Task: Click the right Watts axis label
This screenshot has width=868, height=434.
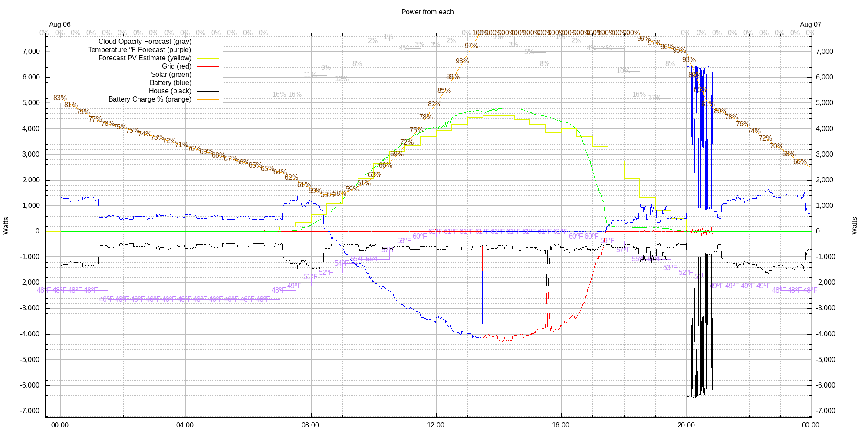Action: [x=854, y=226]
